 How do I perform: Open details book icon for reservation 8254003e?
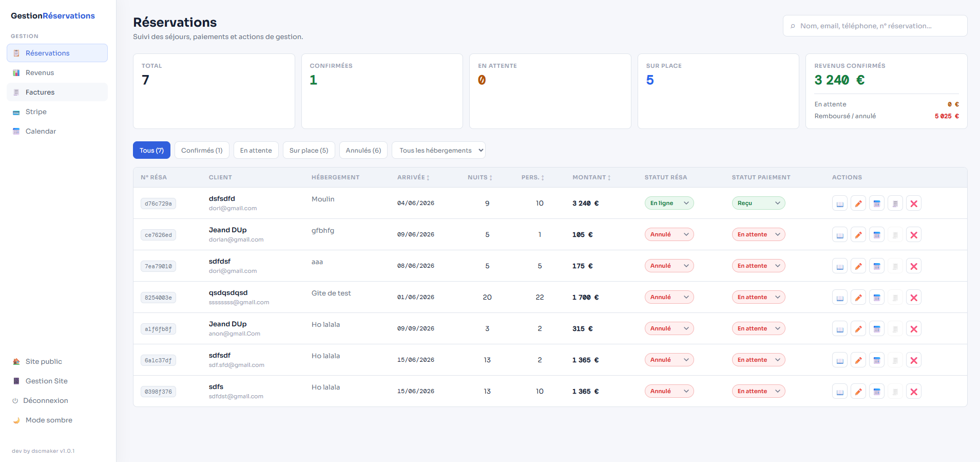coord(840,298)
